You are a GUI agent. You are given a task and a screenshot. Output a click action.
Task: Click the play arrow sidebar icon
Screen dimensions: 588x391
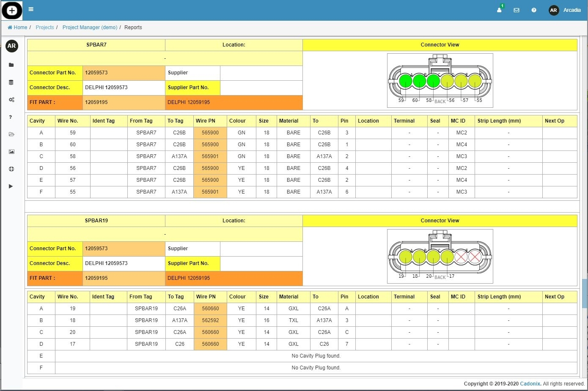pyautogui.click(x=11, y=186)
